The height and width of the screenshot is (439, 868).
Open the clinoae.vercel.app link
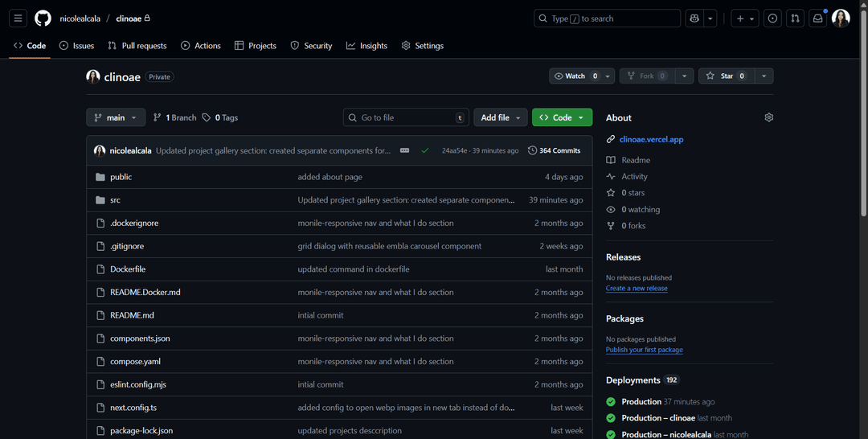point(651,140)
